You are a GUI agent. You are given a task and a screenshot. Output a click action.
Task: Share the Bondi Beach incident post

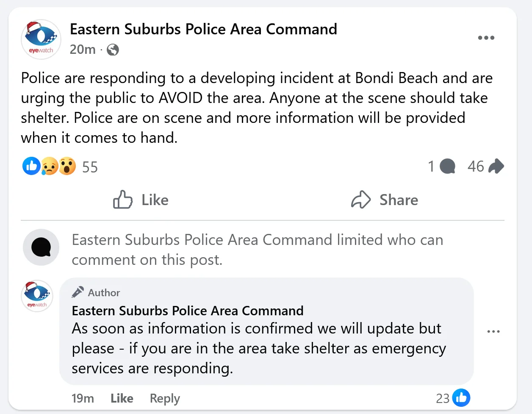[x=385, y=200]
